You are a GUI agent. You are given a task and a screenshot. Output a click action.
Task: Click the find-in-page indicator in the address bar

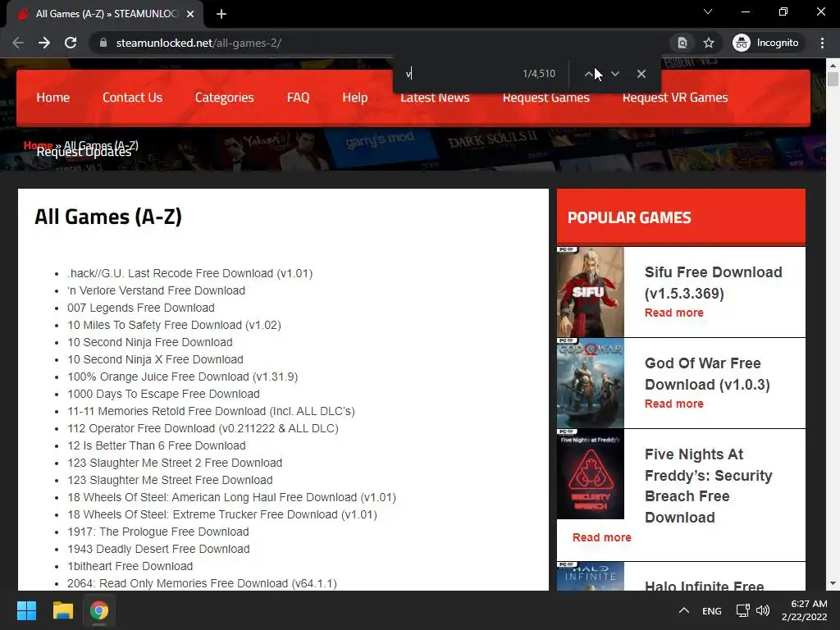pyautogui.click(x=682, y=43)
